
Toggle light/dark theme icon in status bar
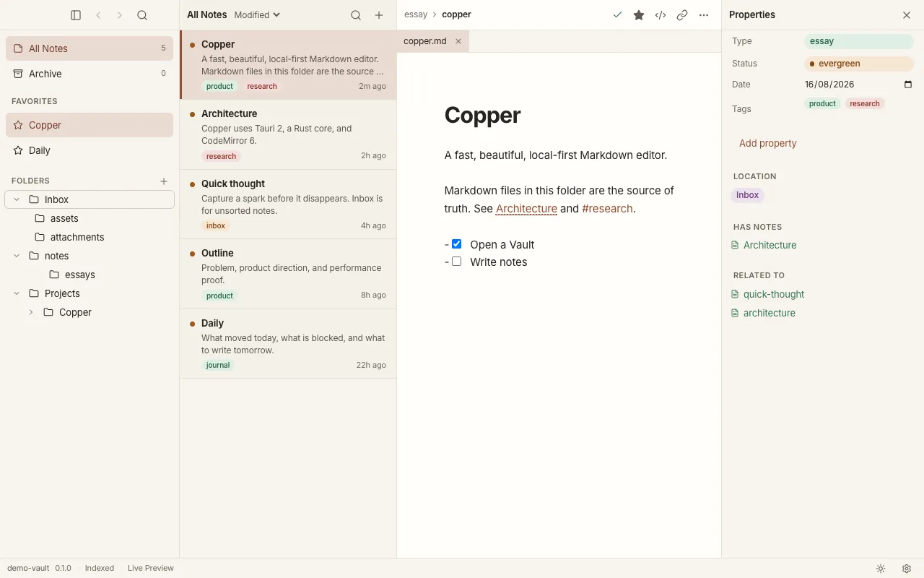(881, 569)
